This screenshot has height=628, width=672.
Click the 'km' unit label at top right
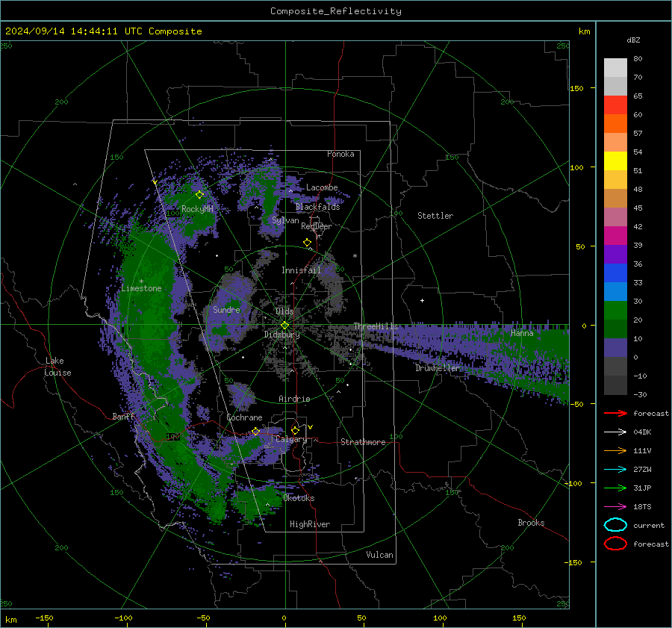point(584,31)
